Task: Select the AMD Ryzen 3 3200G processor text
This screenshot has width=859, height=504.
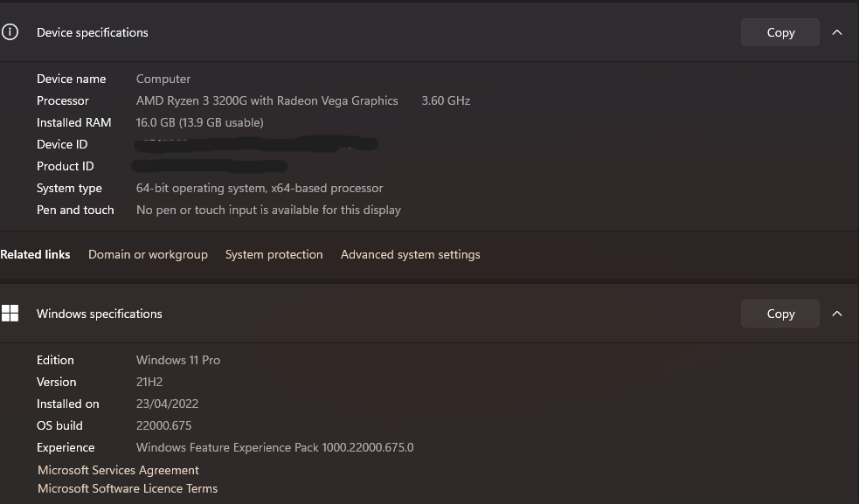Action: [267, 100]
